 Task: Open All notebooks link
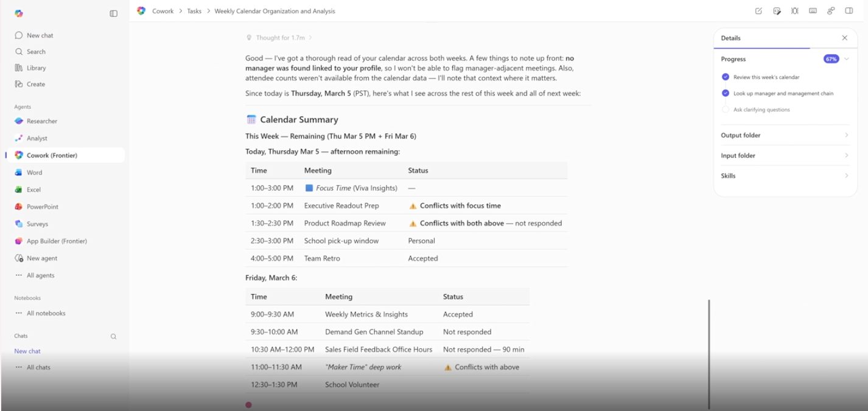[46, 313]
